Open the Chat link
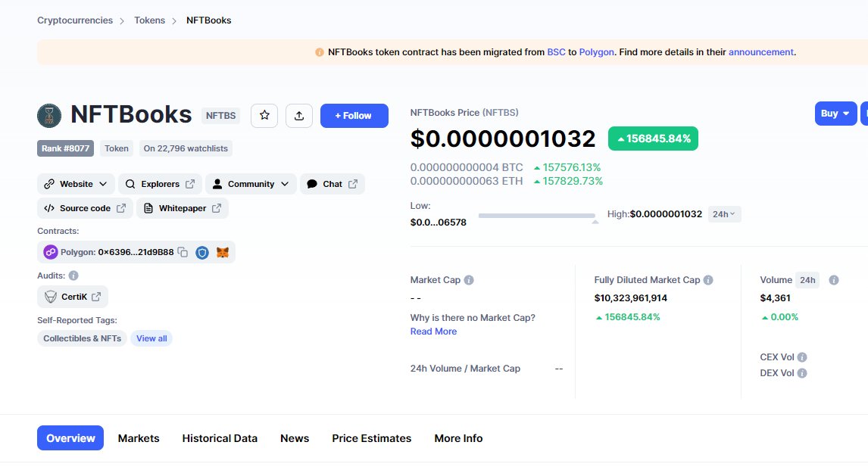 click(x=333, y=184)
